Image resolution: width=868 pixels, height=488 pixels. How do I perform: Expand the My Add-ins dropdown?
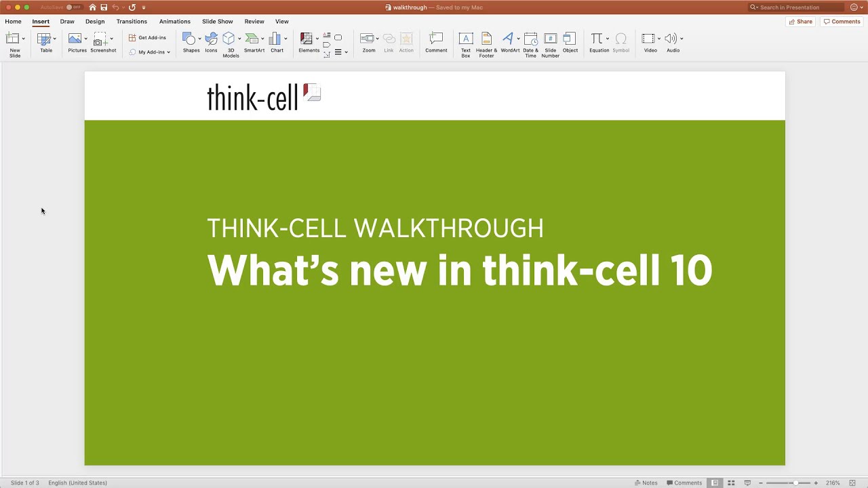pyautogui.click(x=168, y=52)
